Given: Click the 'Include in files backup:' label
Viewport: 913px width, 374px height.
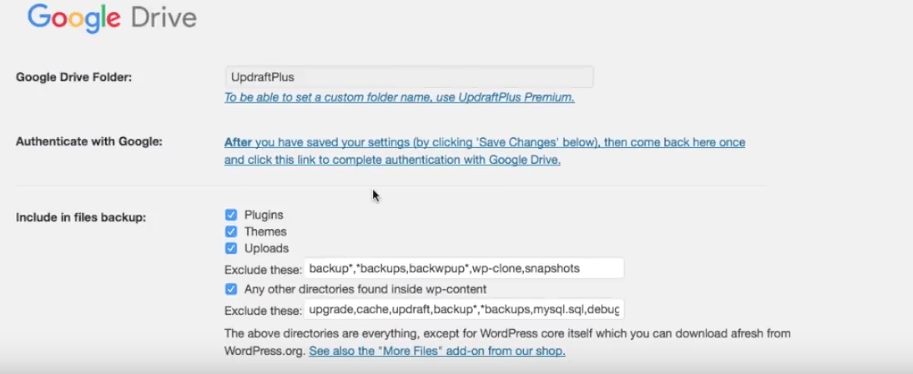Looking at the screenshot, I should pyautogui.click(x=81, y=217).
